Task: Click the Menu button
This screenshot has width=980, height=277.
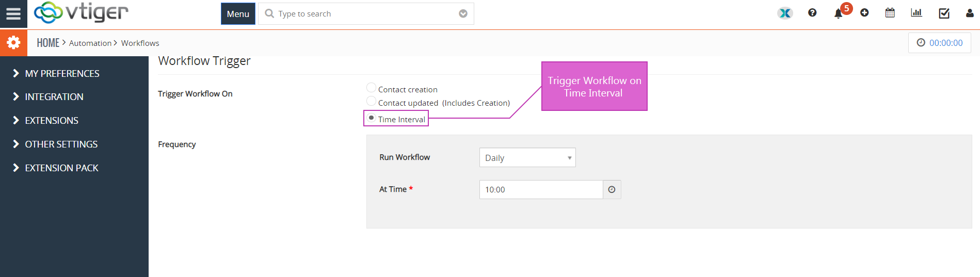Action: click(238, 14)
